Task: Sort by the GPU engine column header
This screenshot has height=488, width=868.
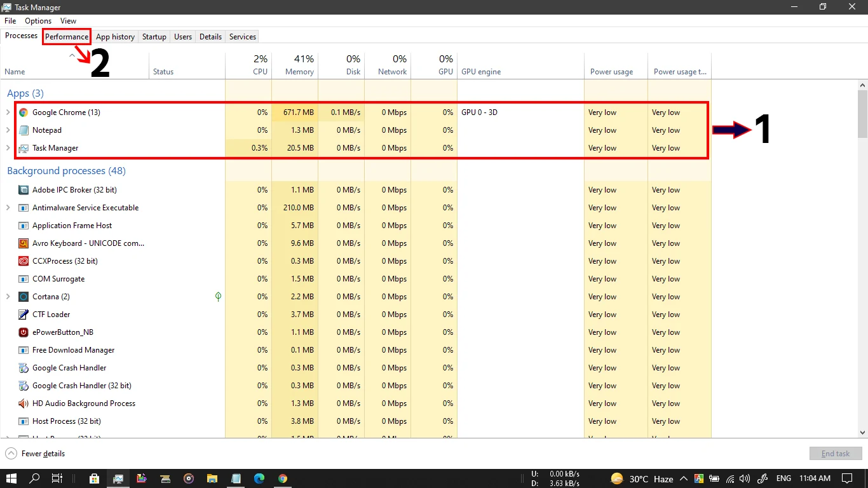Action: coord(521,65)
